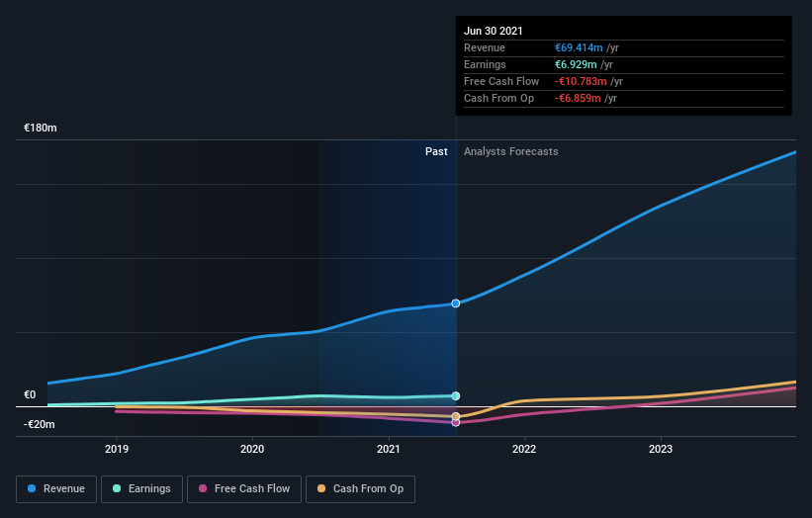Select the Revenue data point at Jun 2021
812x518 pixels.
[x=456, y=303]
